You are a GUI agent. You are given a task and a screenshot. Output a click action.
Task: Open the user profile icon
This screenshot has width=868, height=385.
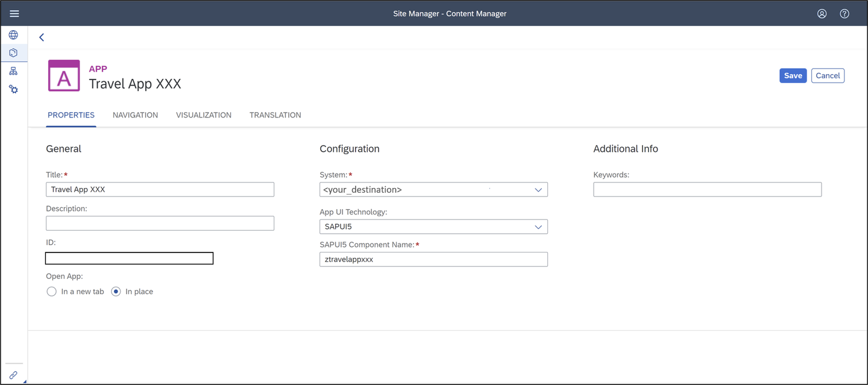click(822, 13)
